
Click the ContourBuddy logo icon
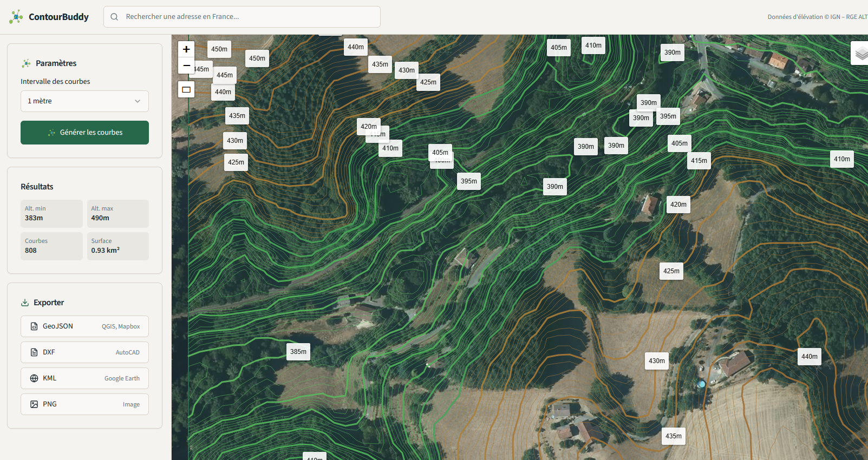(16, 17)
